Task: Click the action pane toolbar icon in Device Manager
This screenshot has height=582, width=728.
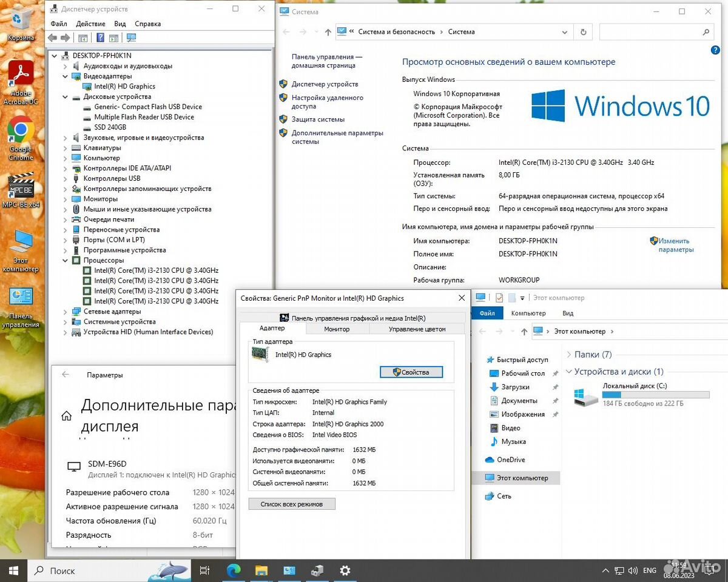Action: pyautogui.click(x=113, y=38)
